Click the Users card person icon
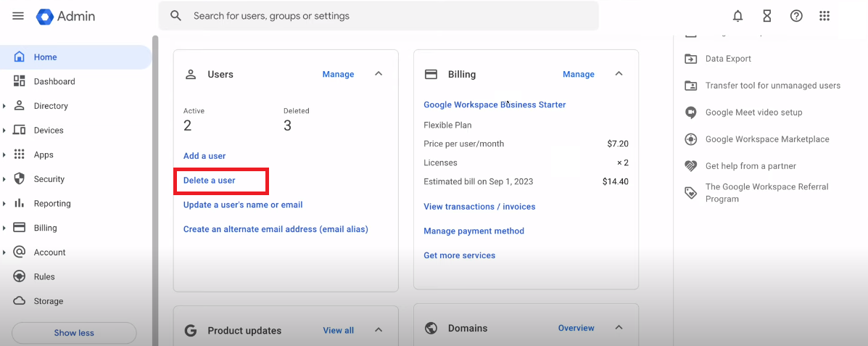This screenshot has width=868, height=346. point(191,74)
